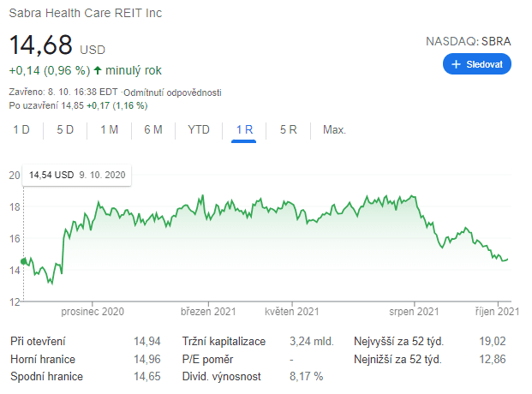
Task: Click the plus icon in the Sledovat button
Action: pos(456,64)
